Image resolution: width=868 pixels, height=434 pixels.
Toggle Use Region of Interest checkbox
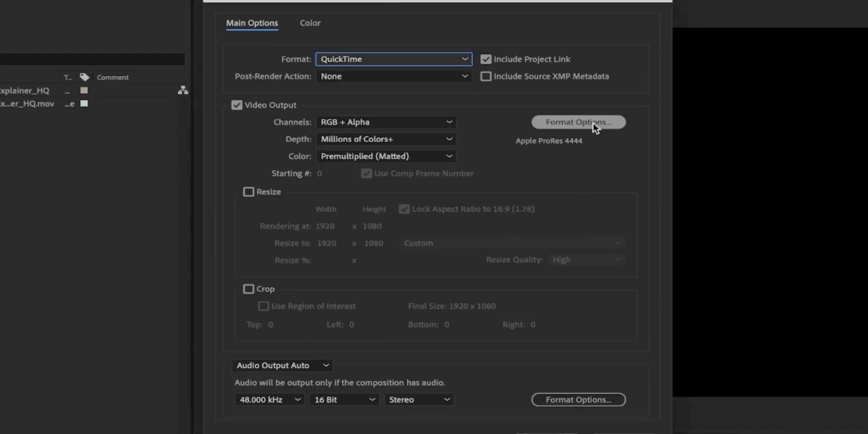click(264, 306)
